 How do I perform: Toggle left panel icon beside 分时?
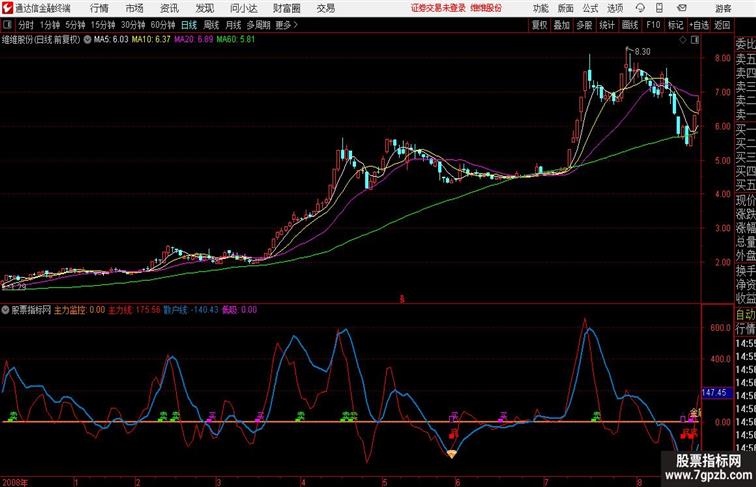(x=7, y=25)
